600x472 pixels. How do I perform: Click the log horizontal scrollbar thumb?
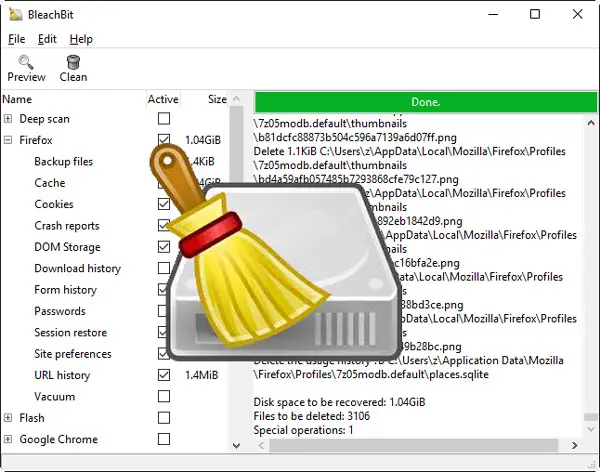413,446
